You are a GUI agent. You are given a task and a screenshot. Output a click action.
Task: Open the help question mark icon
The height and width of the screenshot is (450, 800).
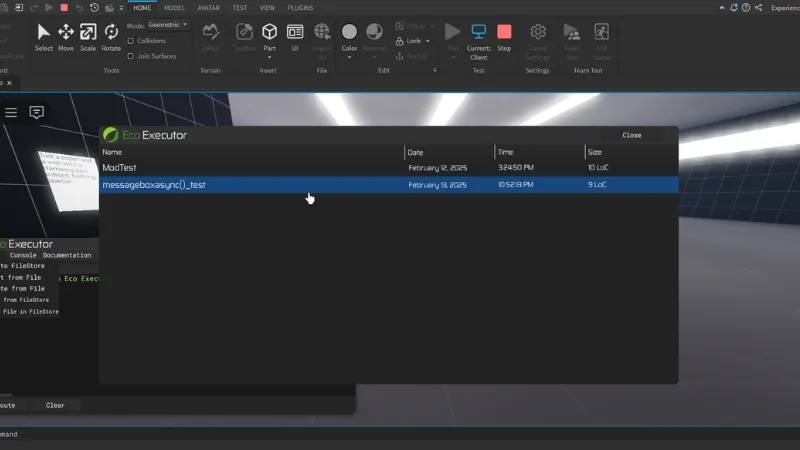click(746, 8)
